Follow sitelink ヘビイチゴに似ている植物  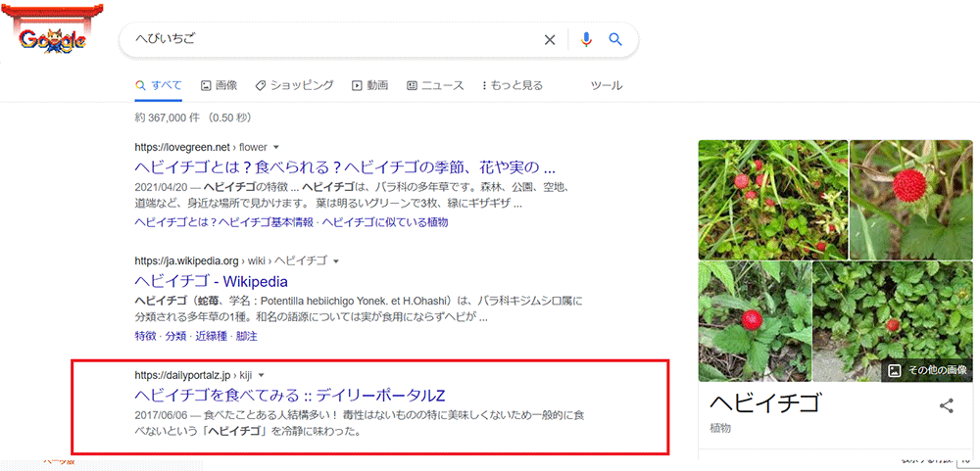coord(385,222)
